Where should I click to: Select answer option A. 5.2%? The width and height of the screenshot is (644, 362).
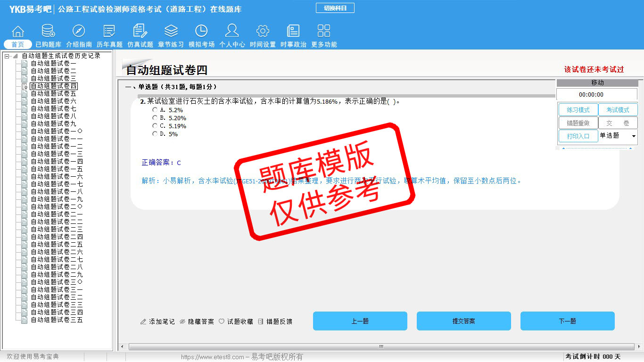(155, 110)
